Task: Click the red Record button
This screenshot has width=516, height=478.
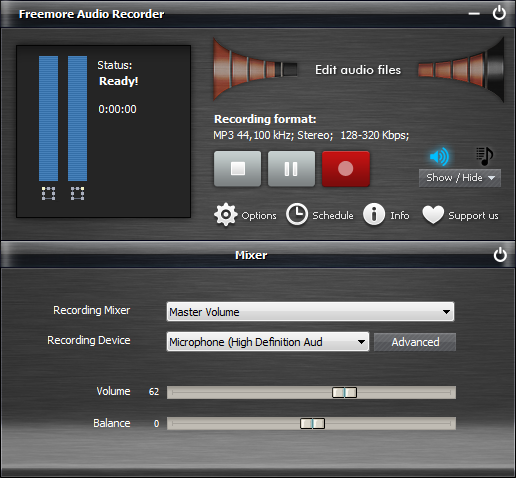Action: [x=346, y=169]
